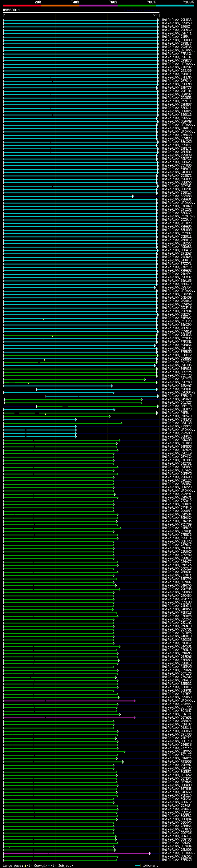This screenshot has width=197, height=868.
Task: Select hit UniRef100_B9HY78
Action: (x=176, y=88)
